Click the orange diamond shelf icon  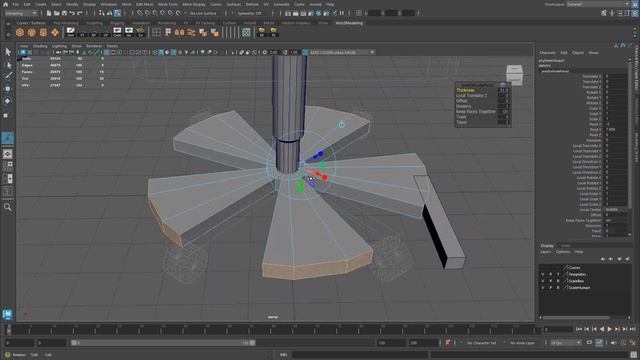[55, 32]
